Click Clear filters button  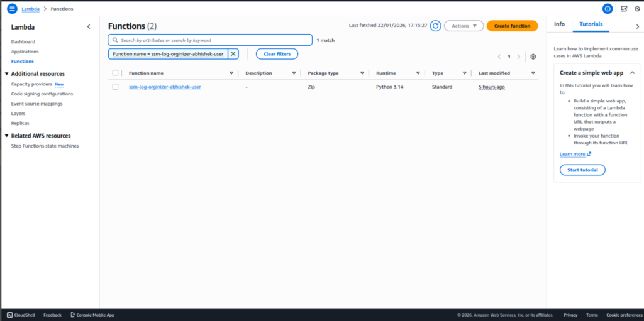(277, 54)
